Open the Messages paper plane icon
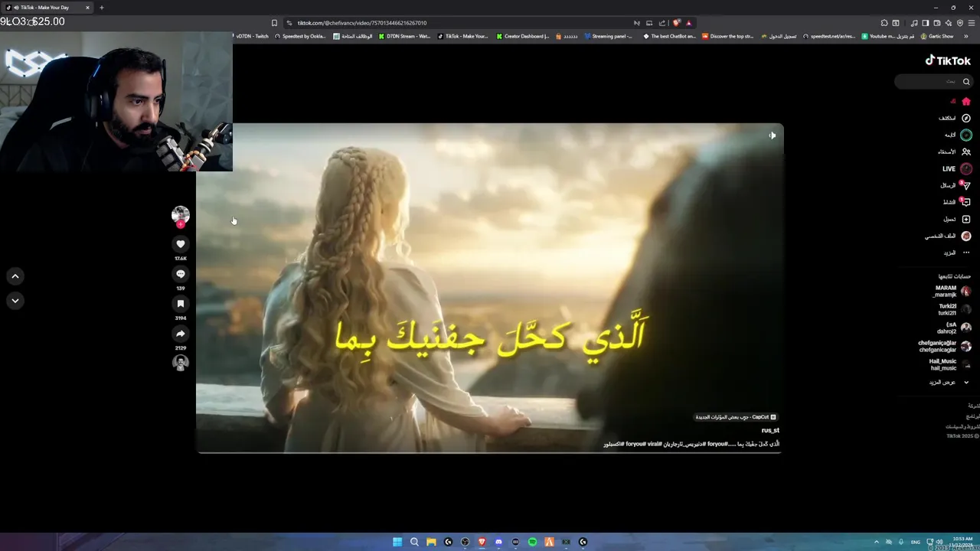The image size is (980, 551). coord(966,185)
